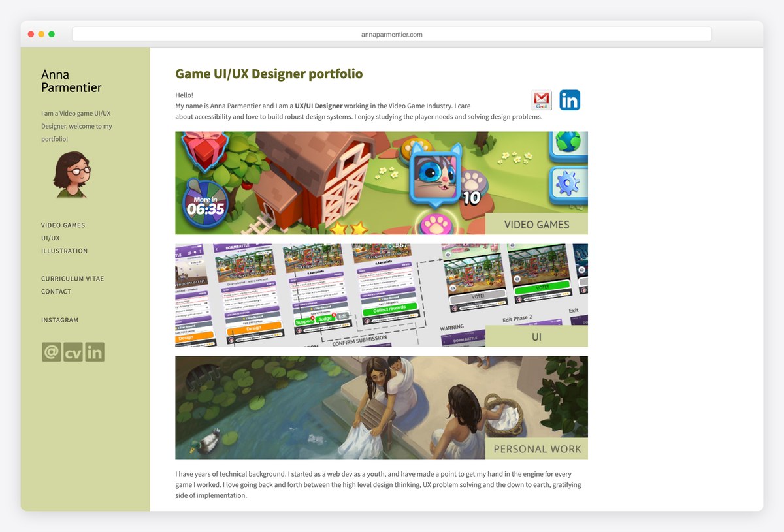
Task: Click the sidebar welcome tagline text
Action: click(76, 126)
